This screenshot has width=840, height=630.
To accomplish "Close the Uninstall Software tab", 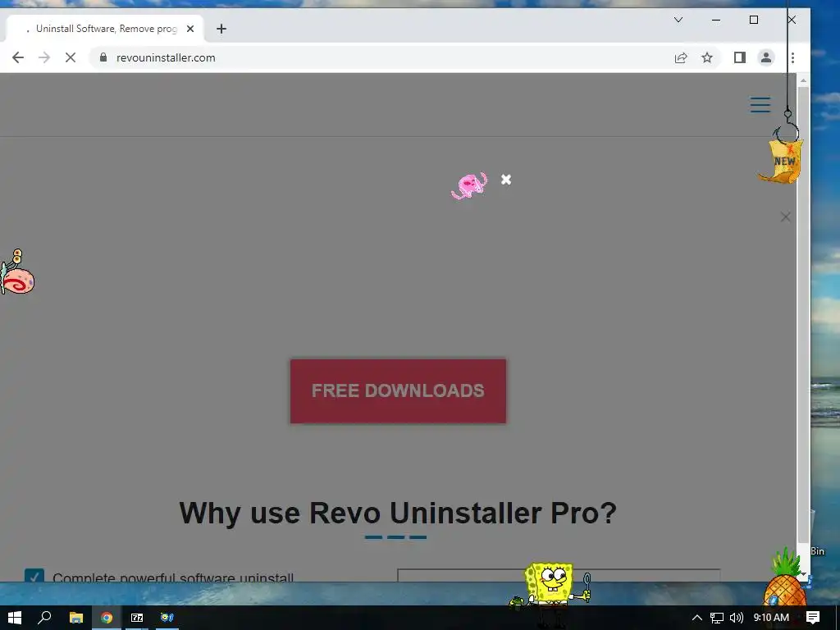I will (x=190, y=29).
